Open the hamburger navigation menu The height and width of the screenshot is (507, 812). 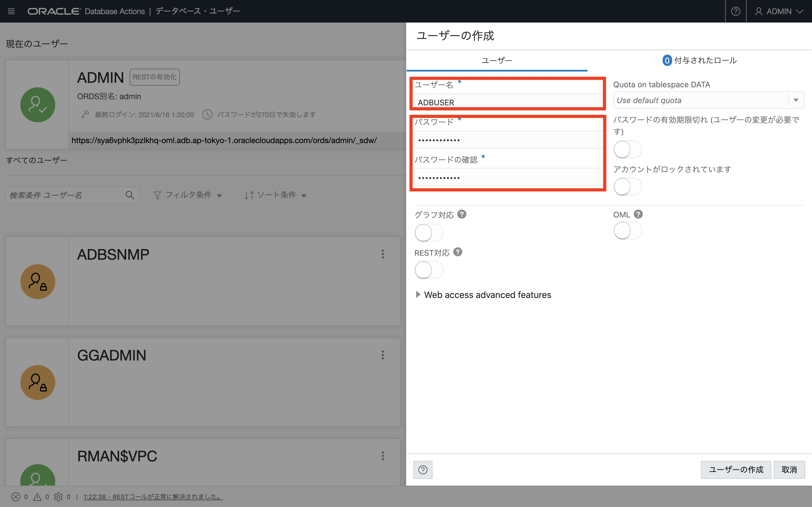11,11
